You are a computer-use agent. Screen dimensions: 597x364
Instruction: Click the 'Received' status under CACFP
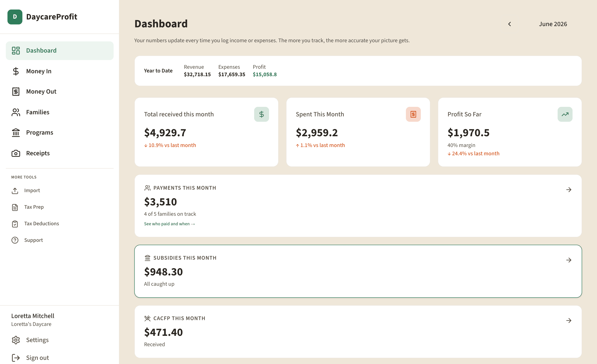(154, 344)
